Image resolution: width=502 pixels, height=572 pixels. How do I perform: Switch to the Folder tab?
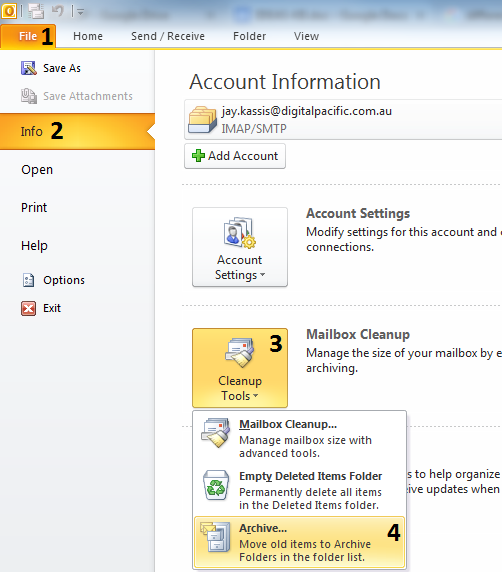tap(250, 36)
